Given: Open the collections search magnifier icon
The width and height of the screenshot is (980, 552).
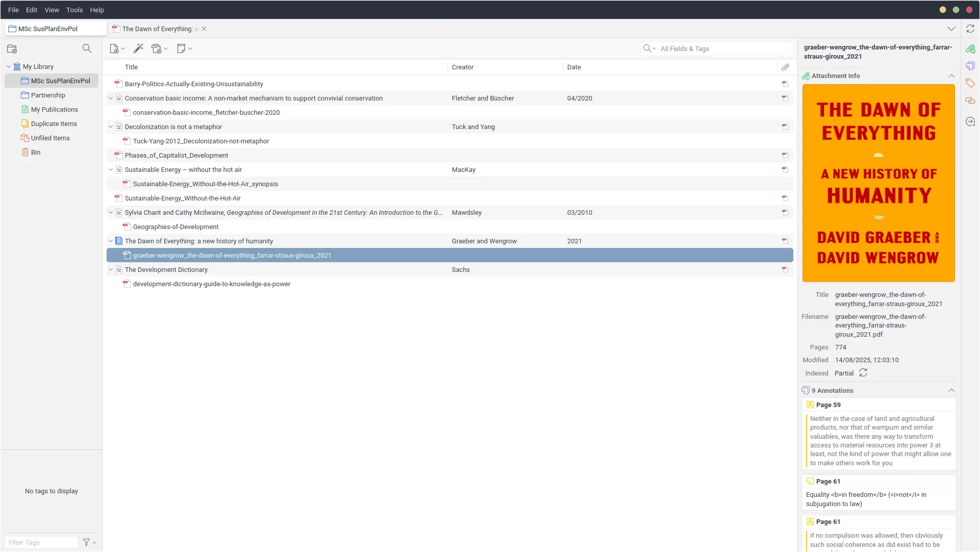Looking at the screenshot, I should (87, 48).
